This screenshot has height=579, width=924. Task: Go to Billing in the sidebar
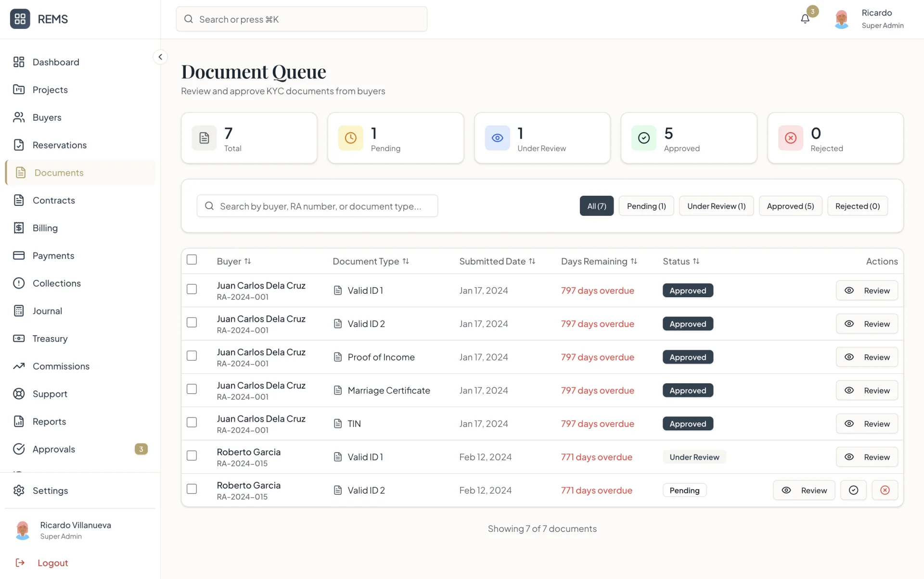click(x=45, y=228)
